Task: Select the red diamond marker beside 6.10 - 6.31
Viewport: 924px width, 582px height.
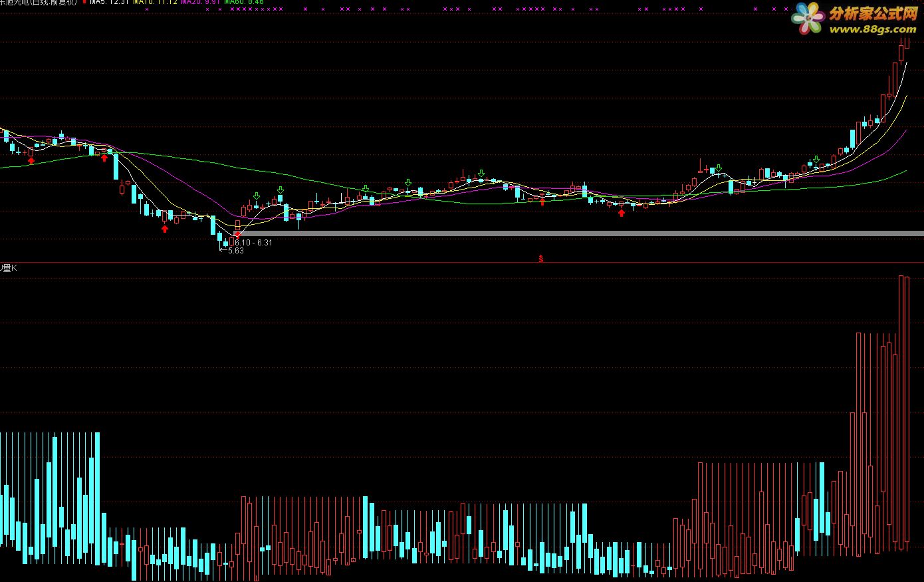Action: tap(238, 235)
